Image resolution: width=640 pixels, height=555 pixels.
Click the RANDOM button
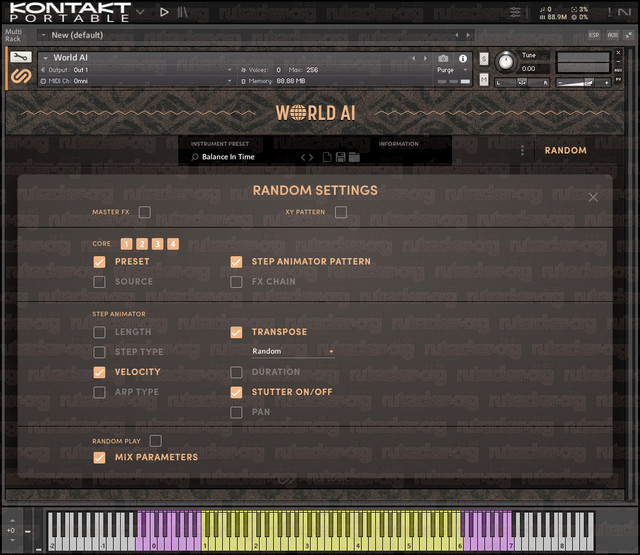pos(565,150)
